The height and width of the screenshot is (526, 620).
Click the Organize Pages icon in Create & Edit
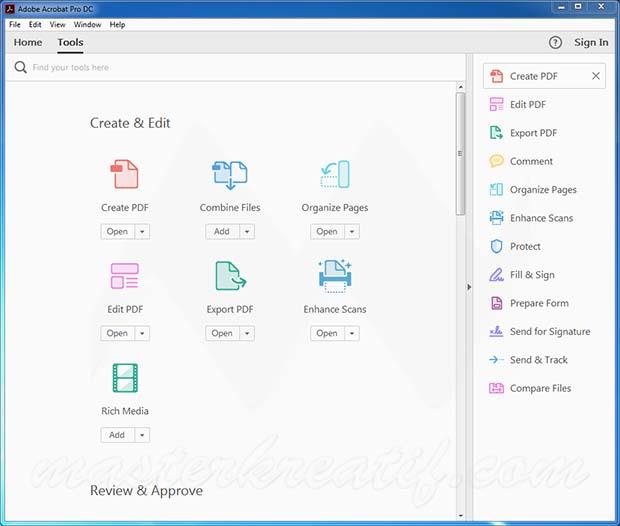click(x=335, y=174)
